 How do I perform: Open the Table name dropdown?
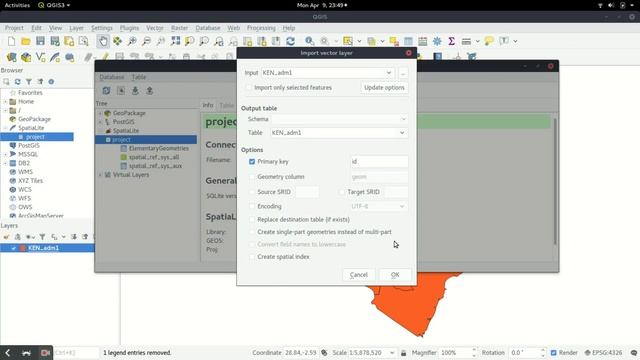click(339, 133)
